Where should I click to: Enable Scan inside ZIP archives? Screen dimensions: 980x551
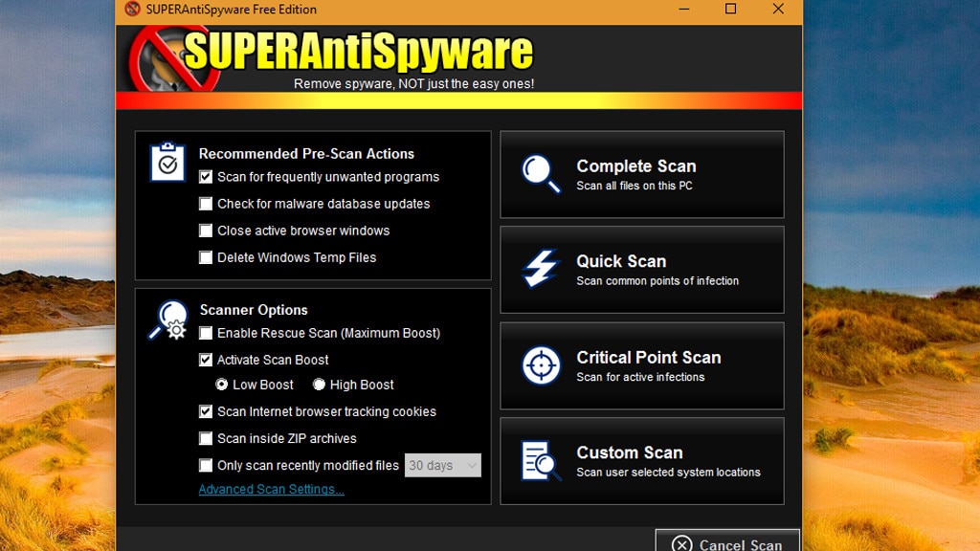point(206,438)
